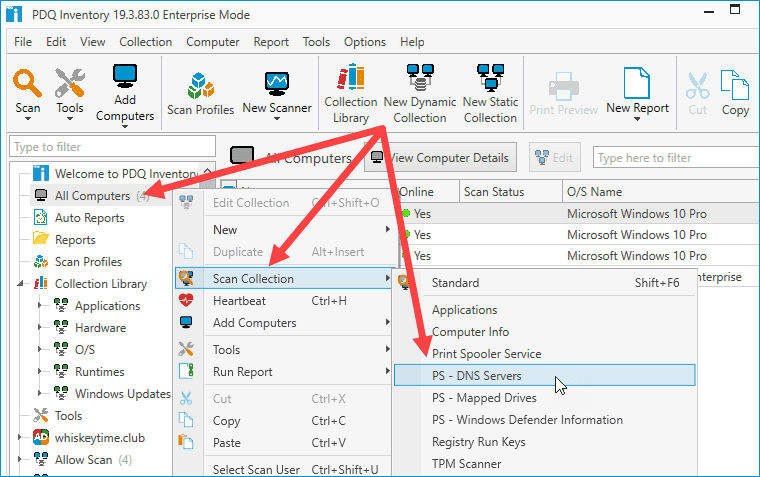Click Heartbeat in the context menu
The image size is (760, 477).
283,301
